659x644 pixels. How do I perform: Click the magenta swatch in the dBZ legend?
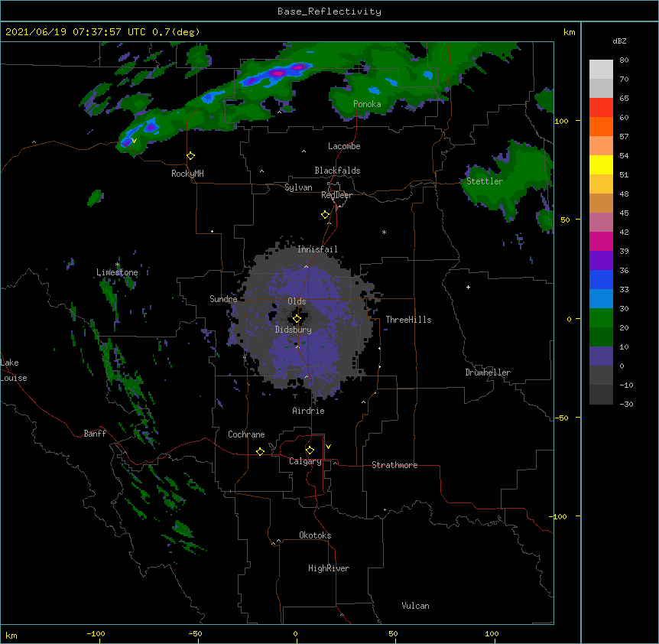pyautogui.click(x=601, y=241)
